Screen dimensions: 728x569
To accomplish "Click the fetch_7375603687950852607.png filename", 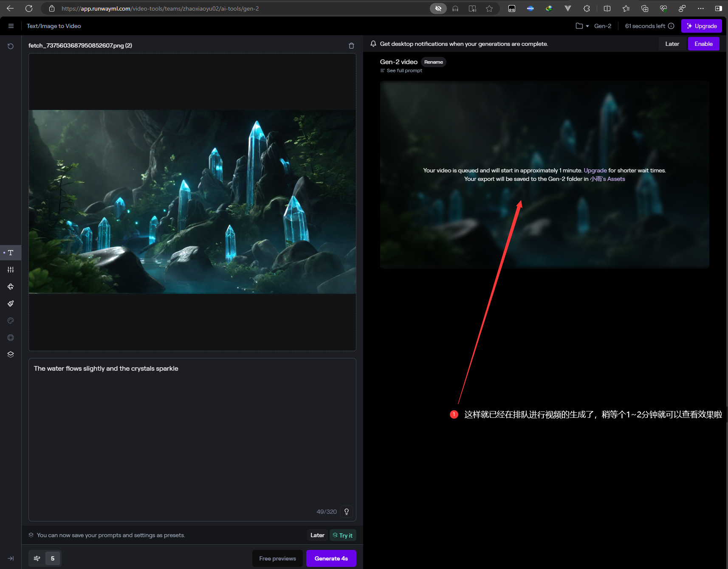I will (x=80, y=45).
